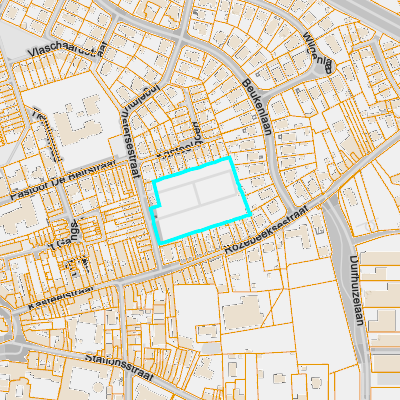Click inside the cyan highlighted parcel
The width and height of the screenshot is (400, 400).
pos(200,200)
